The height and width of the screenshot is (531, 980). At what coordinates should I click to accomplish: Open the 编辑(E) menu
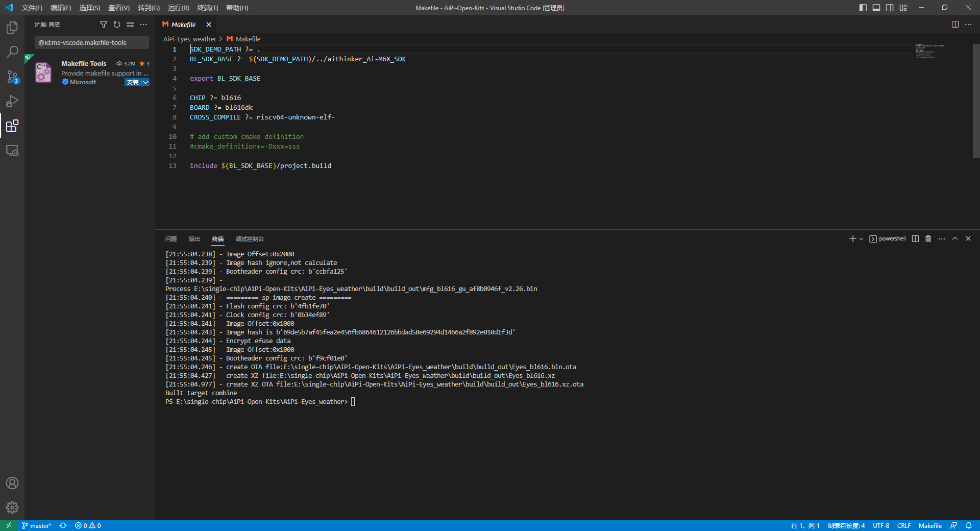point(61,8)
